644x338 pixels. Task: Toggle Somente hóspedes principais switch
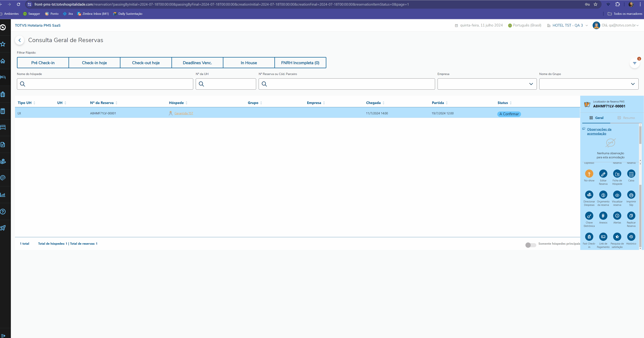click(531, 245)
